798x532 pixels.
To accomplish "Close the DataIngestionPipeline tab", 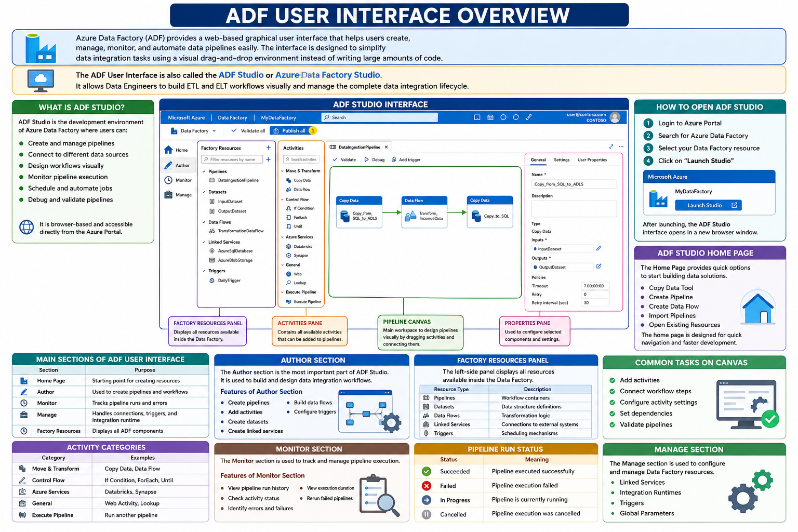I will 386,147.
